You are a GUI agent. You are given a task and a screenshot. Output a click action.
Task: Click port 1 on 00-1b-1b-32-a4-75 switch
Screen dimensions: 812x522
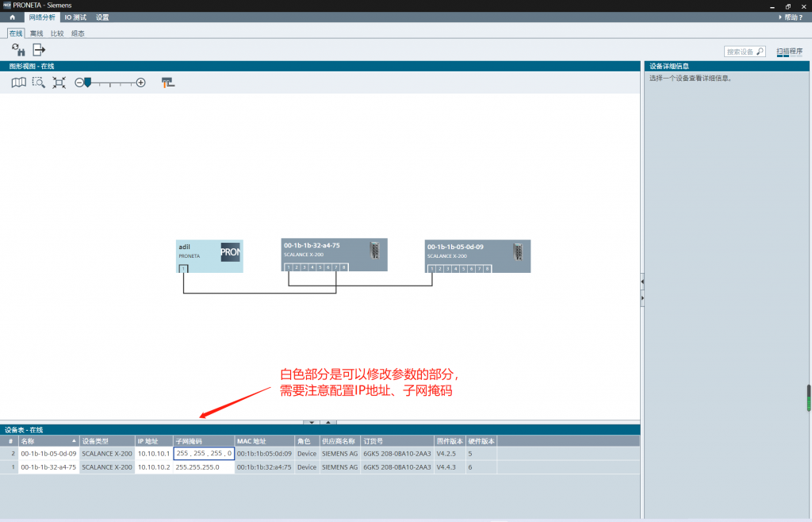pos(289,267)
